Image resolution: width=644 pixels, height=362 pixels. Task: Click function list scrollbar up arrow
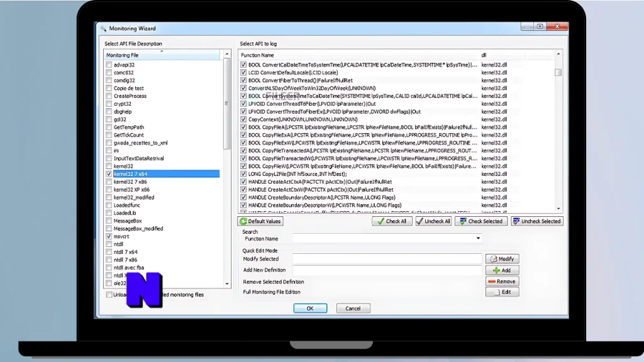[558, 54]
